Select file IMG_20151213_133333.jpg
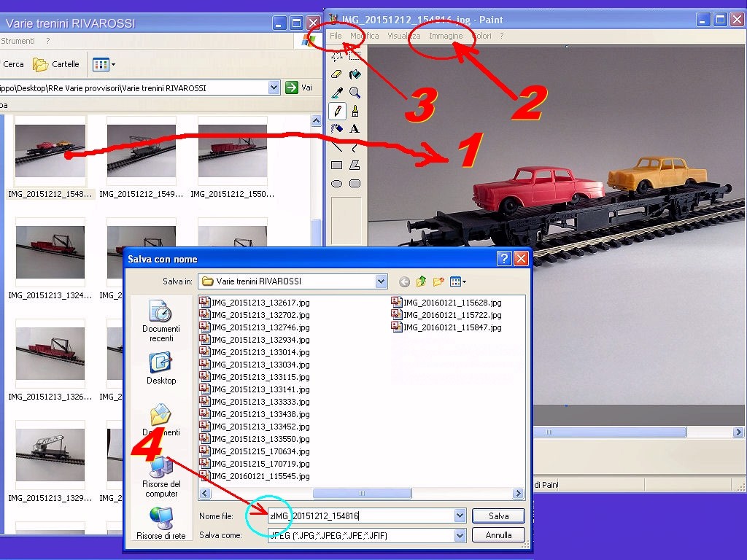The width and height of the screenshot is (747, 560). pyautogui.click(x=255, y=402)
